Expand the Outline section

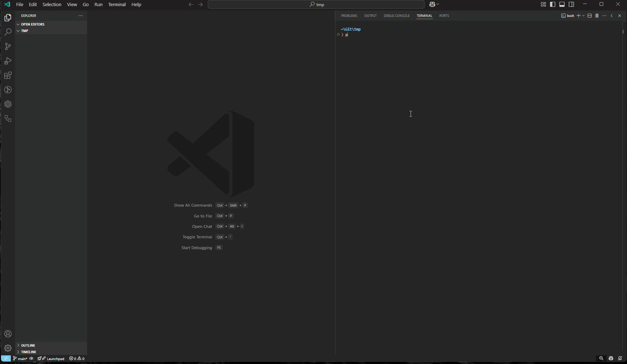[x=28, y=345]
